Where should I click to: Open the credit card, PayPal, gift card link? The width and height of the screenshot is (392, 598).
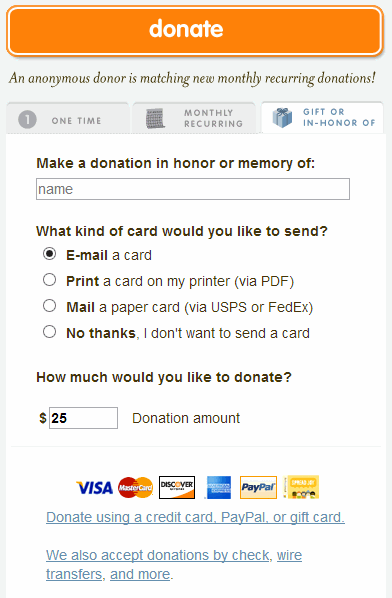coord(195,517)
